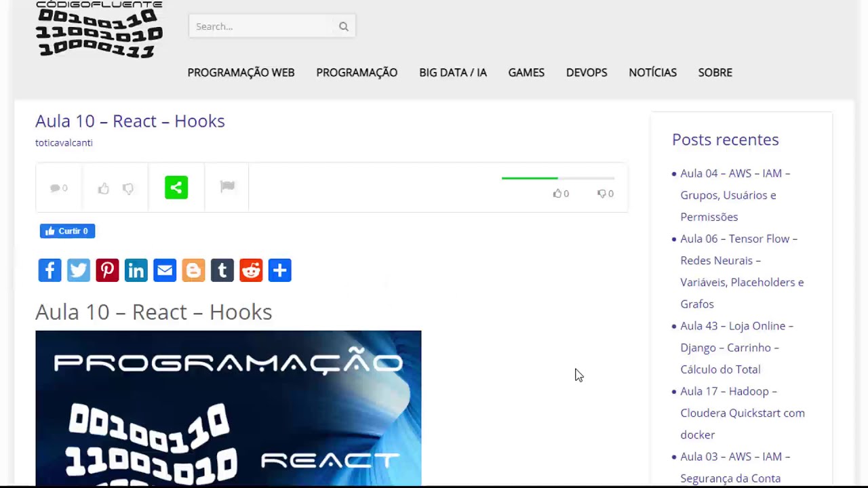Share the post on Twitter
The height and width of the screenshot is (488, 868).
(x=79, y=270)
